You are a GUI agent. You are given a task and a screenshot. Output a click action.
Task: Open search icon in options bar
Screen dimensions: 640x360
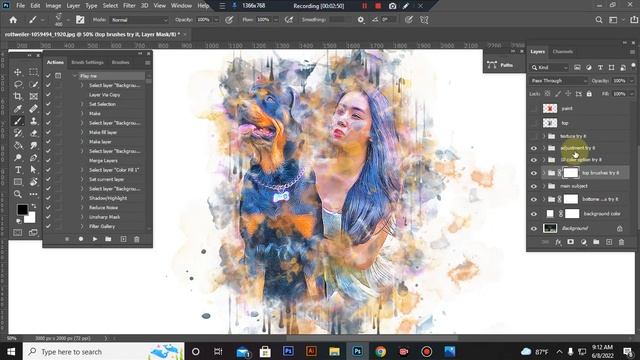click(599, 20)
